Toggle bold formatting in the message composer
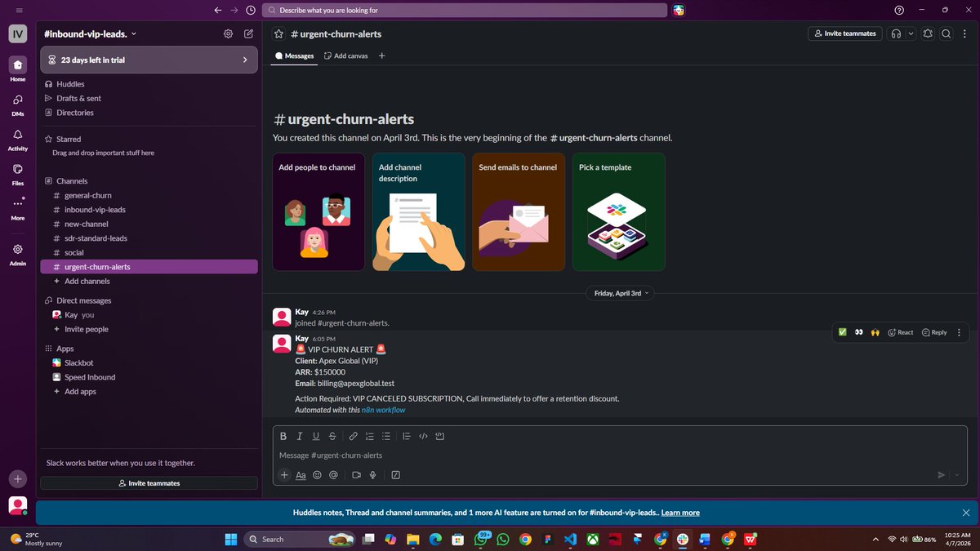Screen dimensions: 980x551 point(283,436)
